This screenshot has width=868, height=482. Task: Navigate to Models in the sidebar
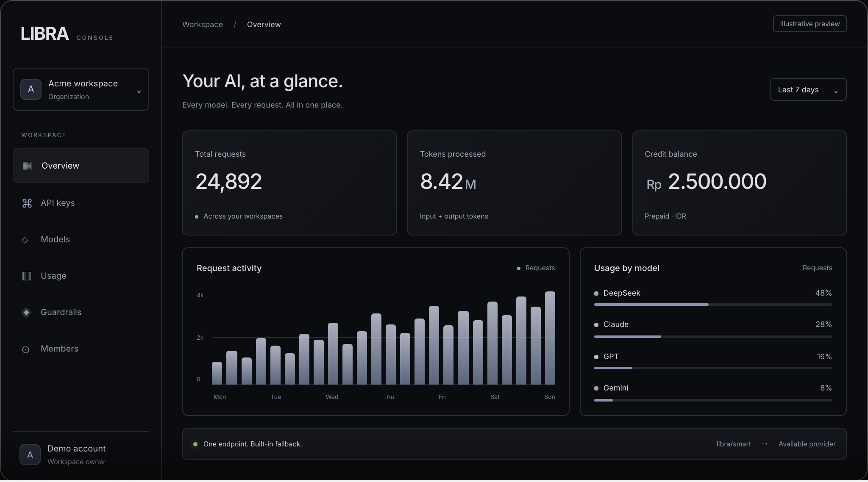[x=81, y=239]
